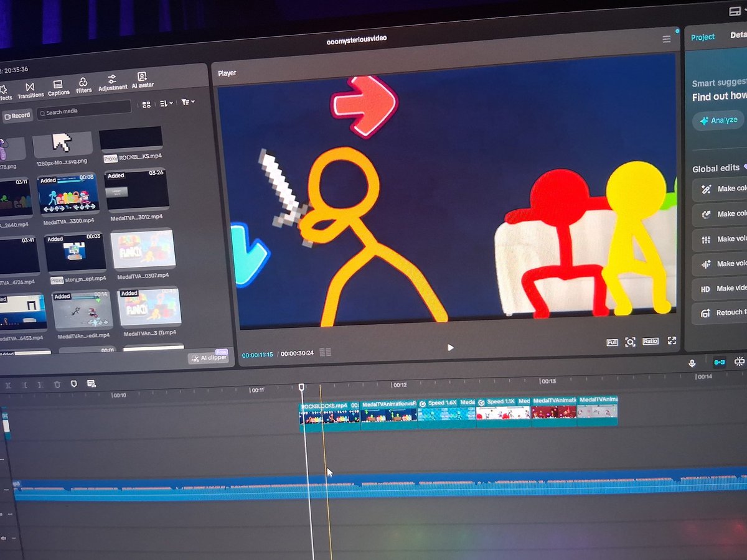The width and height of the screenshot is (747, 560).
Task: Select the Speed 1.6X timeline clip
Action: 447,413
